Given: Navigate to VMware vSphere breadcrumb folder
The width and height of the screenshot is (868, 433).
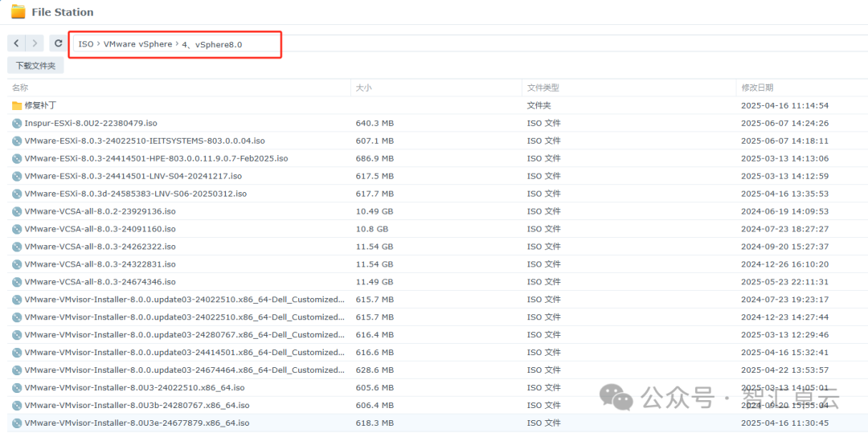Looking at the screenshot, I should pyautogui.click(x=137, y=44).
